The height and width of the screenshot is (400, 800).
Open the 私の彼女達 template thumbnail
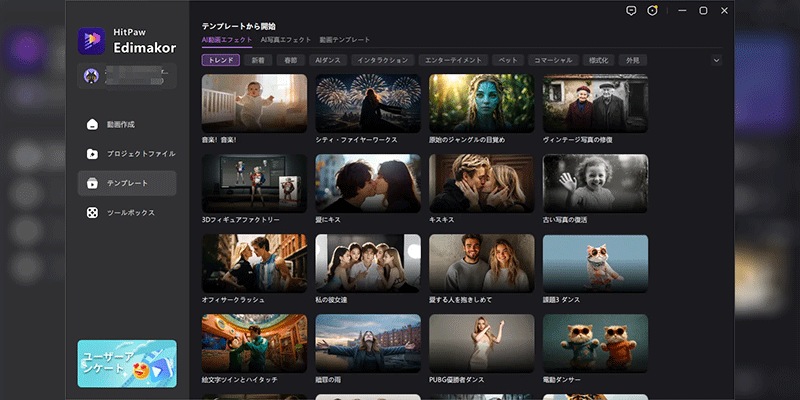click(368, 264)
